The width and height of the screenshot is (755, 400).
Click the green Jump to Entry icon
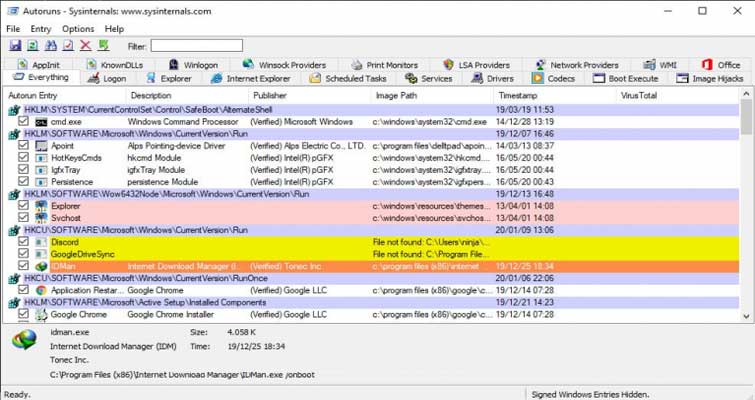[104, 46]
